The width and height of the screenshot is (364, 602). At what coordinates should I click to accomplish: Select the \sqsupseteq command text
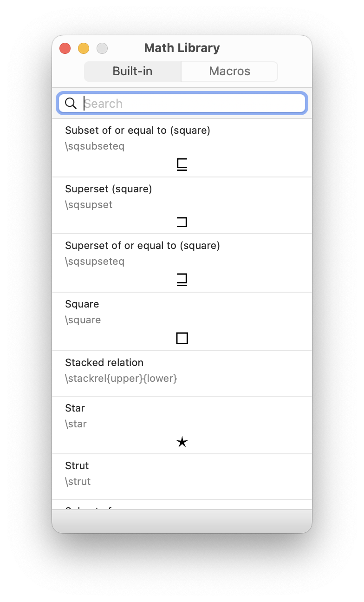[x=95, y=262]
